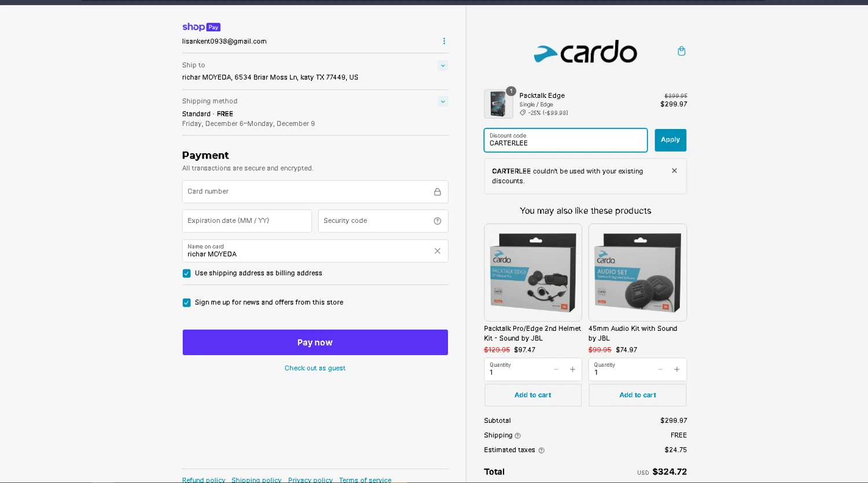Click the Discount code input field
868x483 pixels.
tap(566, 140)
